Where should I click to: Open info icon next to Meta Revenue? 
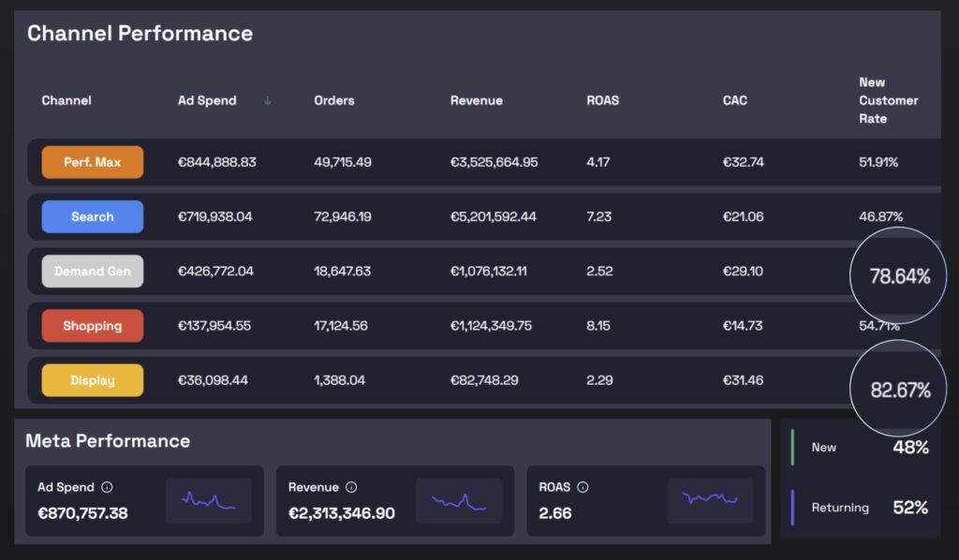(351, 487)
